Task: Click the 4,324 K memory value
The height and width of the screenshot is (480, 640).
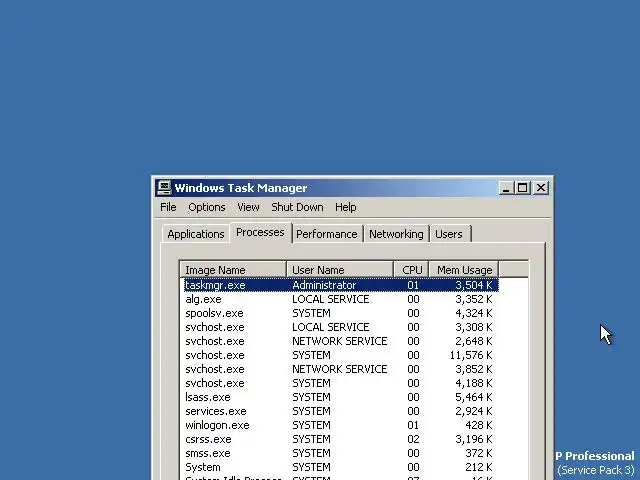Action: (x=473, y=313)
